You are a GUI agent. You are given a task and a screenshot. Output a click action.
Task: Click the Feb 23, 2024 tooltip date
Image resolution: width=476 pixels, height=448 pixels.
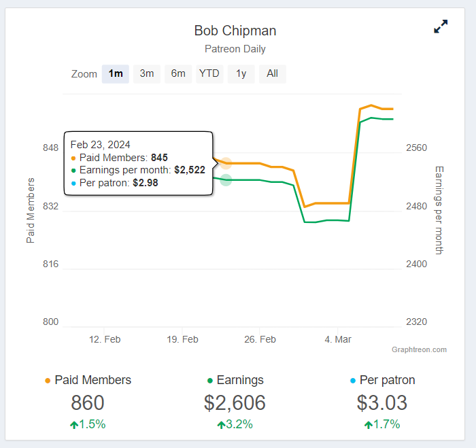101,145
